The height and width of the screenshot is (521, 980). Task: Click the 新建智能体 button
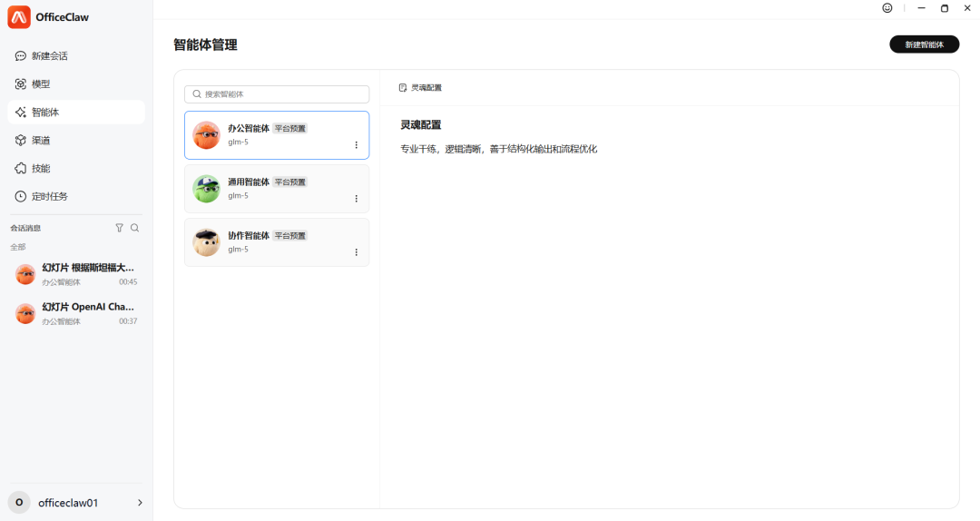tap(924, 44)
